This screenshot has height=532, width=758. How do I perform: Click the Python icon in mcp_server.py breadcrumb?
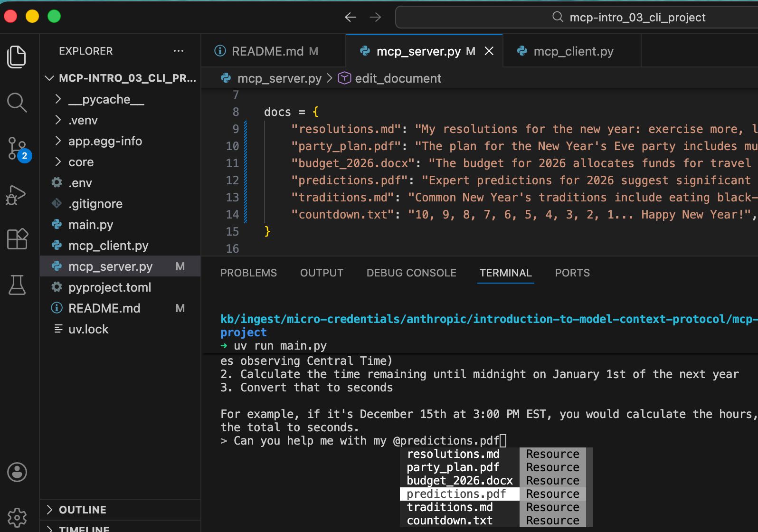point(226,78)
